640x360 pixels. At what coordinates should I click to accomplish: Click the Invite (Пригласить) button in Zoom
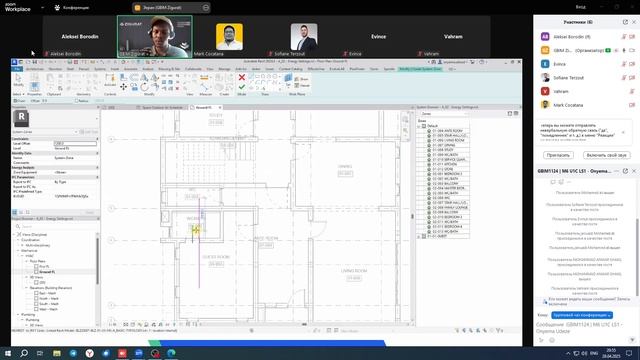[558, 156]
